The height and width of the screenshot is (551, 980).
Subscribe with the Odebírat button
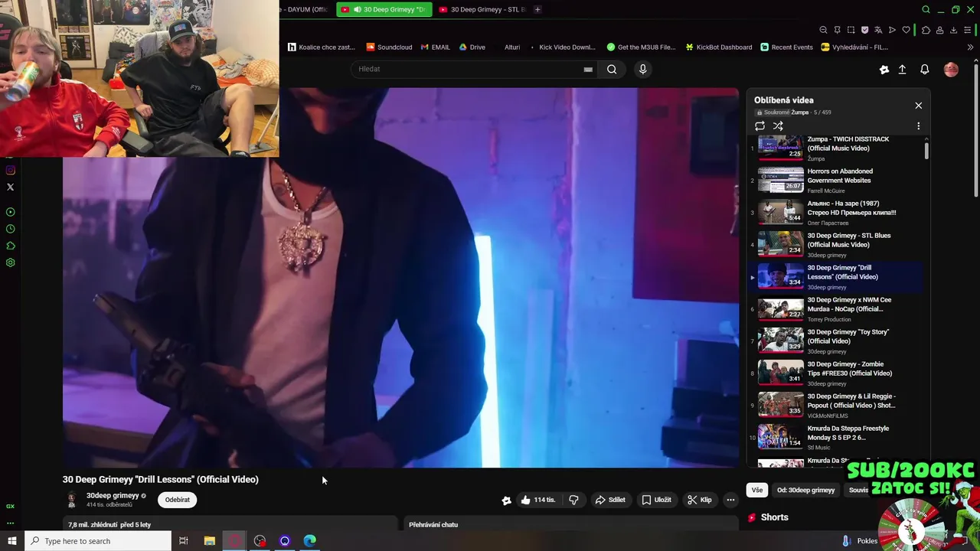(177, 500)
